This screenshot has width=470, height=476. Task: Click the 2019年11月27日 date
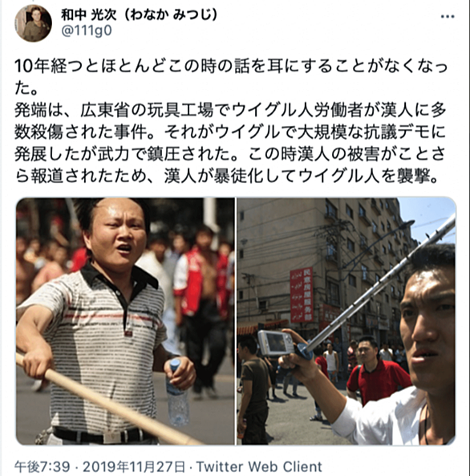point(134,466)
